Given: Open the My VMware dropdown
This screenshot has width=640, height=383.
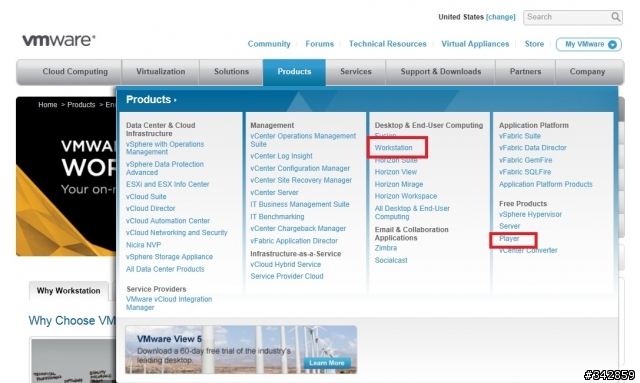Looking at the screenshot, I should [x=589, y=44].
